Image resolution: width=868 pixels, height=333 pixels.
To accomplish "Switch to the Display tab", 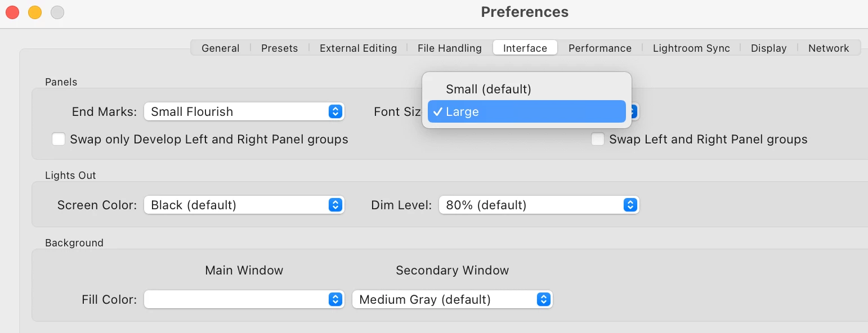I will click(x=768, y=48).
